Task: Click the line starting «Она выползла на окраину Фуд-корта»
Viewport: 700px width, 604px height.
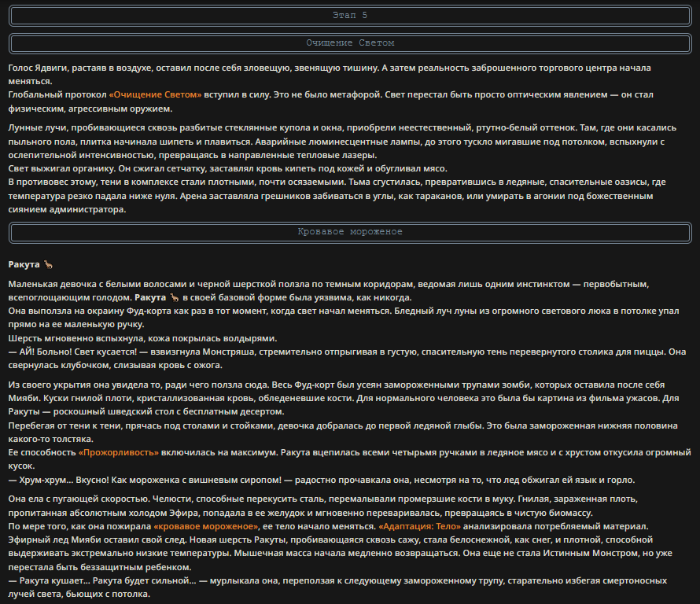Action: coord(343,311)
